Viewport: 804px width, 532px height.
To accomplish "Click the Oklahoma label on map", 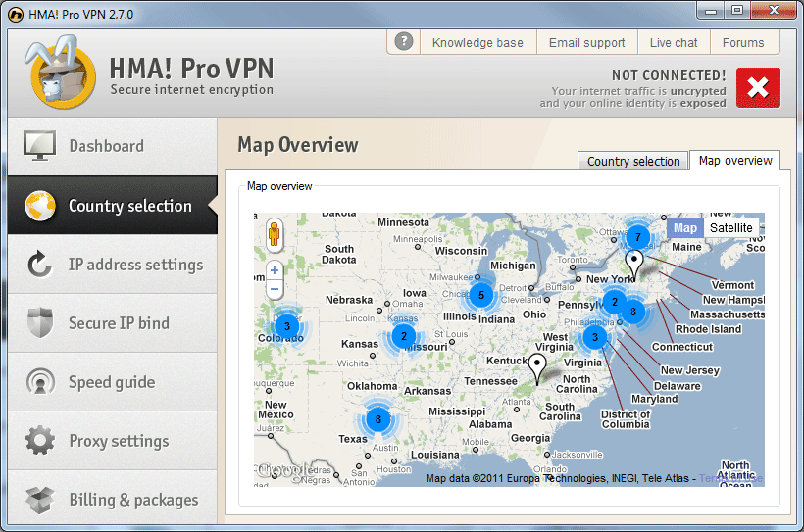I will (x=373, y=386).
